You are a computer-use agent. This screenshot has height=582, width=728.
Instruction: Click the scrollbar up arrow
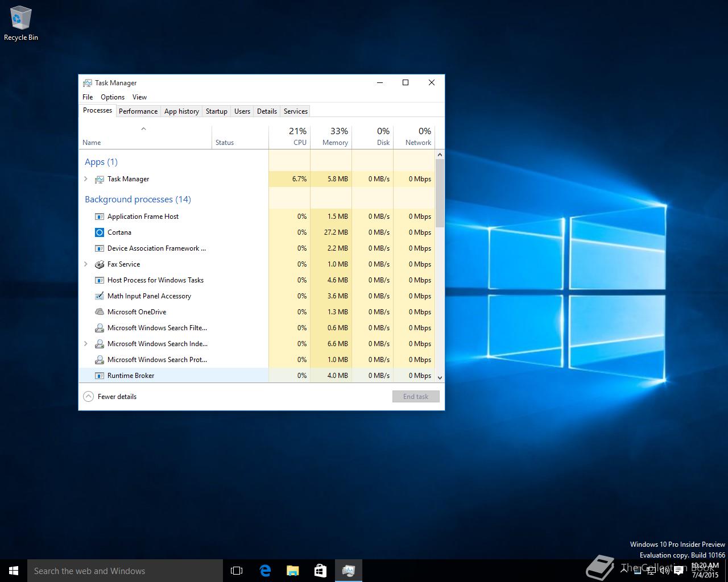tap(440, 155)
